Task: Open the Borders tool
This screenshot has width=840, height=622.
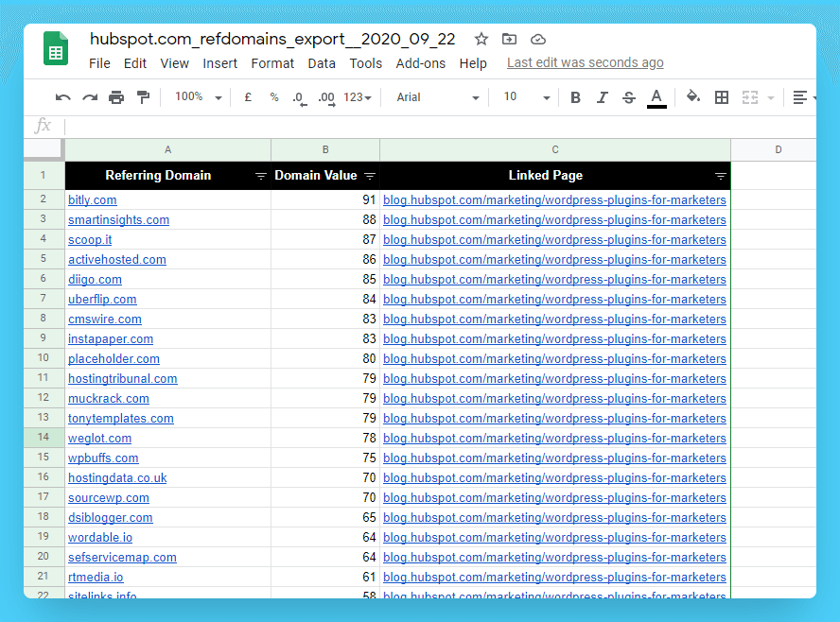Action: (x=722, y=96)
